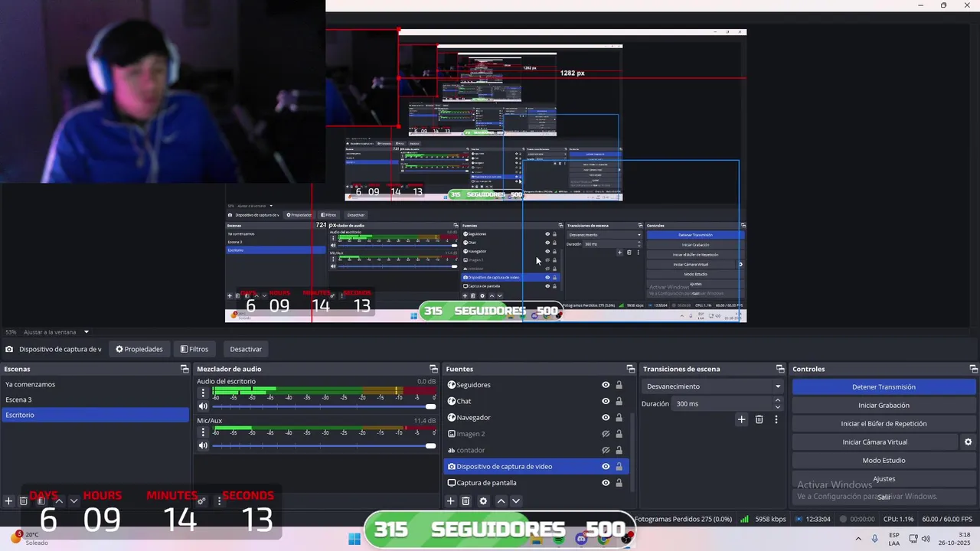Click Iniciar Cámara Virtual button
980x551 pixels.
point(875,442)
